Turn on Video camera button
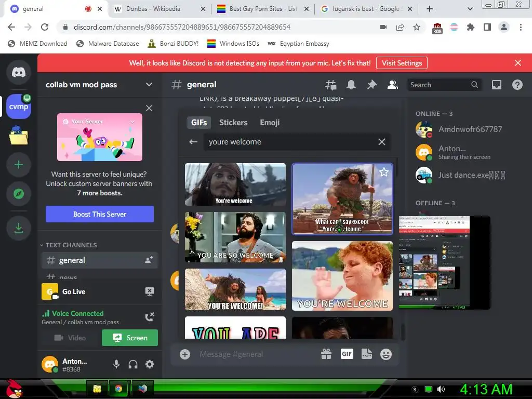The width and height of the screenshot is (532, 399). click(x=70, y=338)
